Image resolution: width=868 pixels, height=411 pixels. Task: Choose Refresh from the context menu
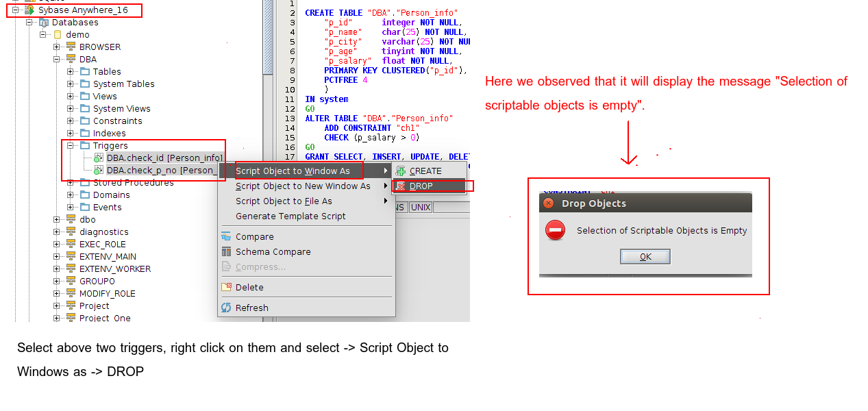306,308
